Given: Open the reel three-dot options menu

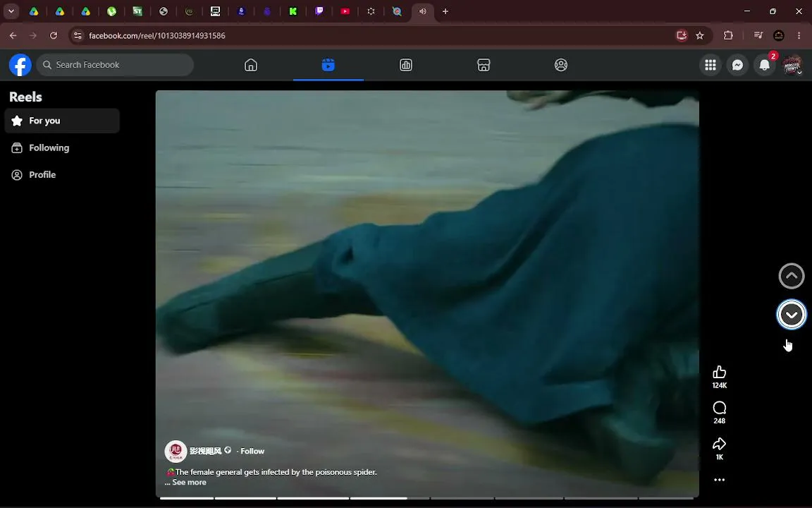Looking at the screenshot, I should click(719, 480).
